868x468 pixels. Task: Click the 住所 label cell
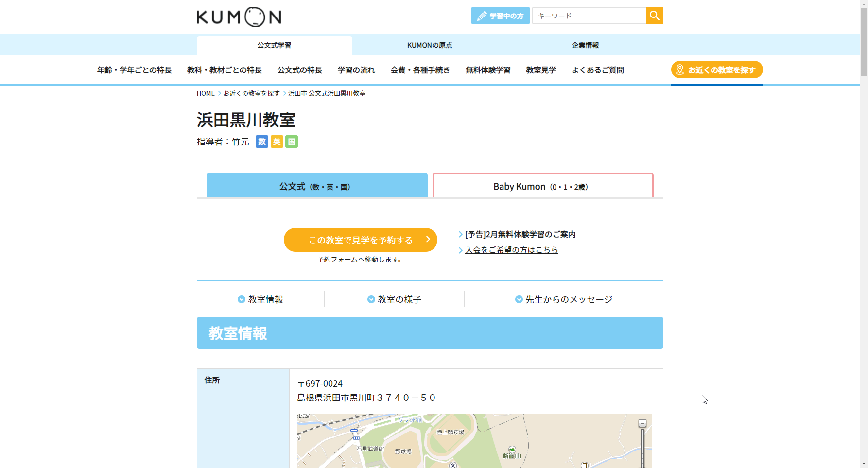(243, 418)
